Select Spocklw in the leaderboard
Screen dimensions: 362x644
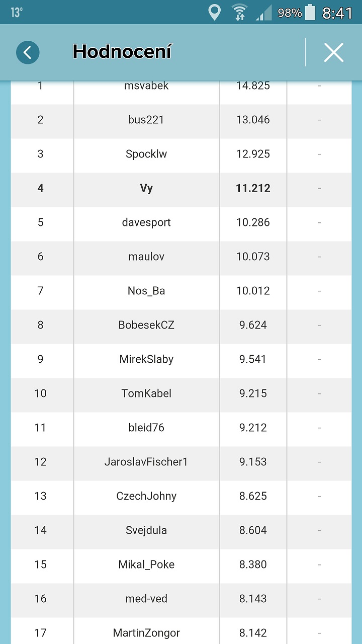[x=146, y=154]
